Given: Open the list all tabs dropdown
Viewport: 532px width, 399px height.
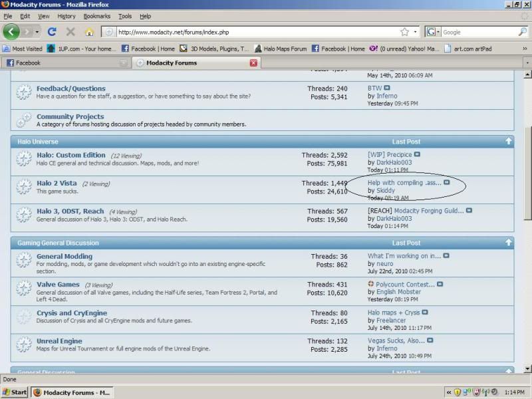Looking at the screenshot, I should [527, 63].
